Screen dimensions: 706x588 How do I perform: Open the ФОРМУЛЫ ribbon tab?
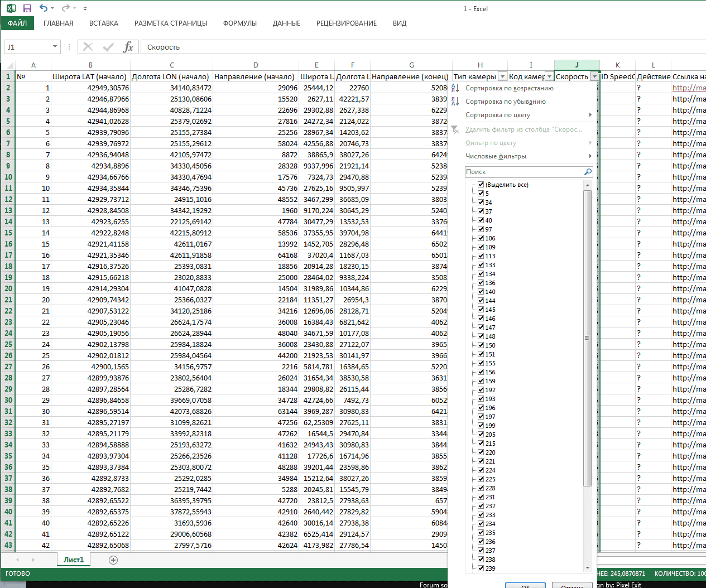click(240, 23)
